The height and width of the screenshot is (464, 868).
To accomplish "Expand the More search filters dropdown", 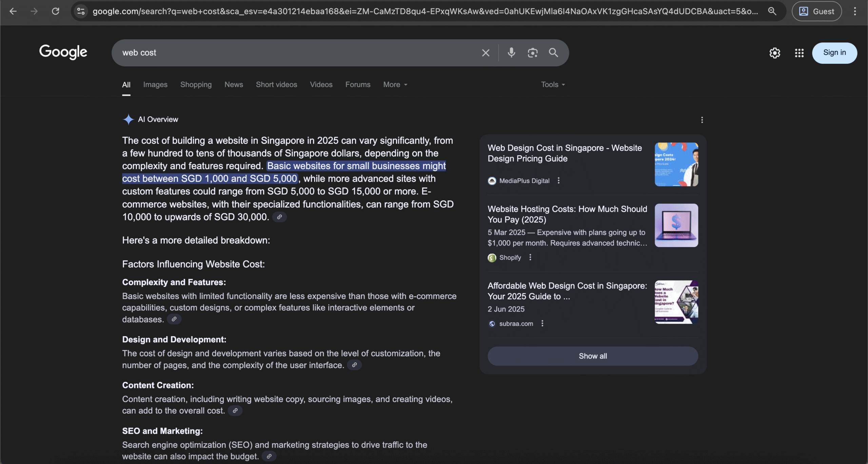I will point(395,85).
